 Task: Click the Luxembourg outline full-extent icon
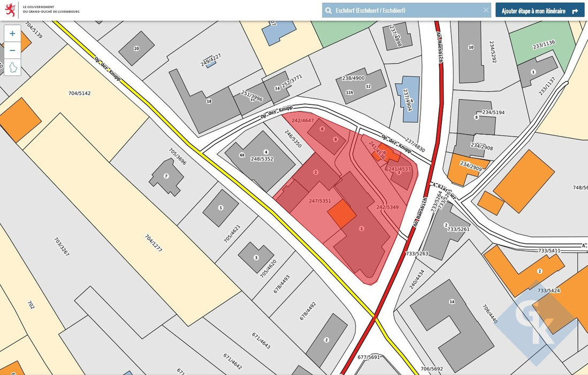tap(12, 67)
